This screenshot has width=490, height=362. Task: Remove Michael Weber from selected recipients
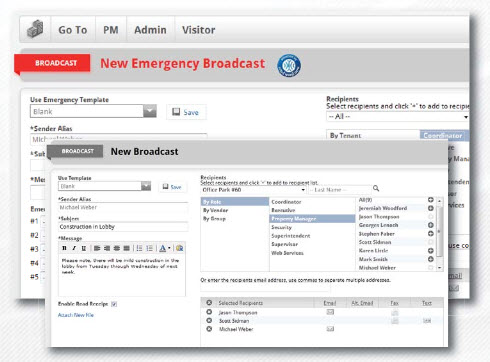click(x=209, y=329)
